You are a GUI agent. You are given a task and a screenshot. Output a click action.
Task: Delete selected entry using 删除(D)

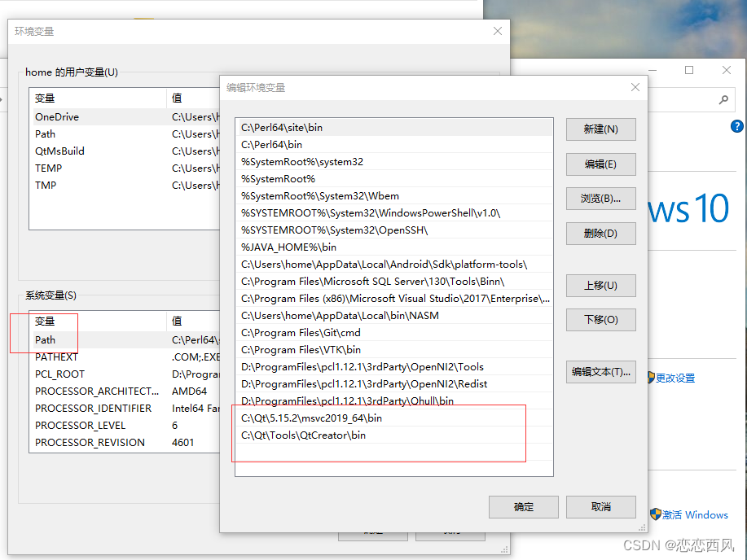point(600,234)
